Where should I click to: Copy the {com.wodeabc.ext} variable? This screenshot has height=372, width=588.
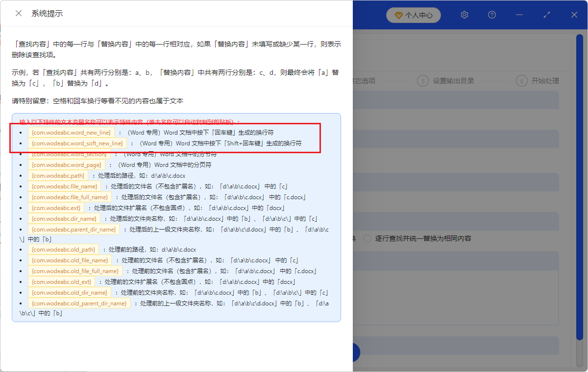pos(56,208)
